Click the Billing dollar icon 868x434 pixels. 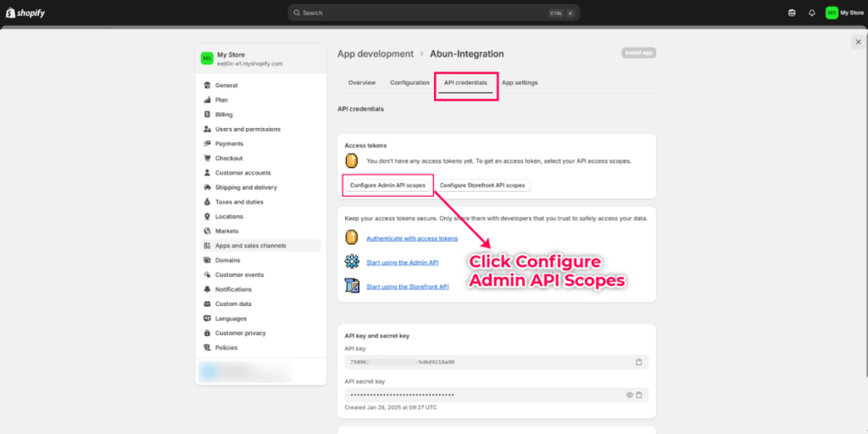point(207,114)
